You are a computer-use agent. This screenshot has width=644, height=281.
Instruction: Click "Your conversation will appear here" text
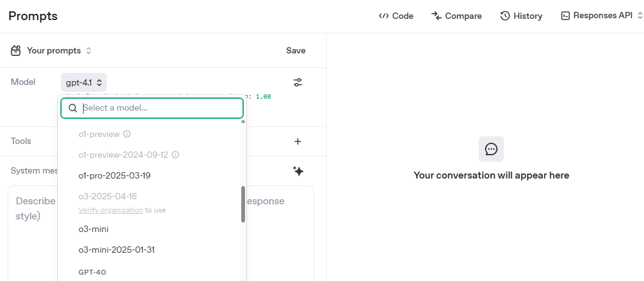point(491,175)
